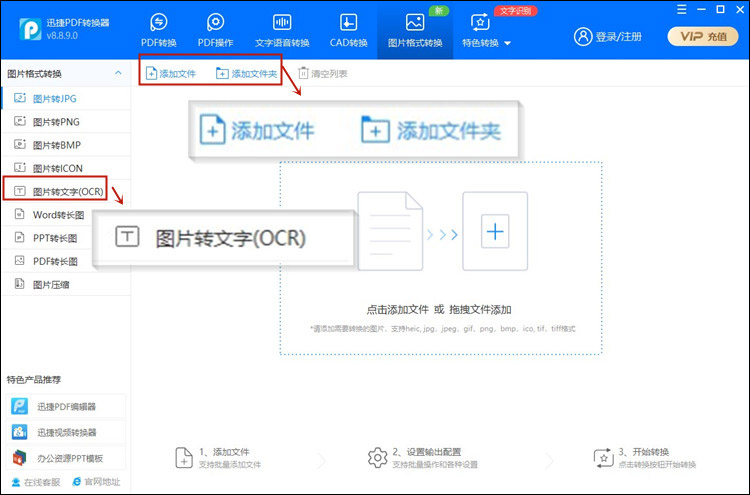Open the PDF操作 tab
The height and width of the screenshot is (495, 750).
click(x=215, y=31)
